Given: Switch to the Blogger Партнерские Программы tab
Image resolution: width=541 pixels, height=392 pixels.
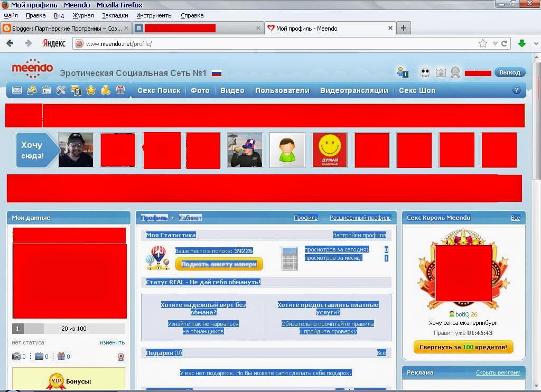Looking at the screenshot, I should pos(66,29).
